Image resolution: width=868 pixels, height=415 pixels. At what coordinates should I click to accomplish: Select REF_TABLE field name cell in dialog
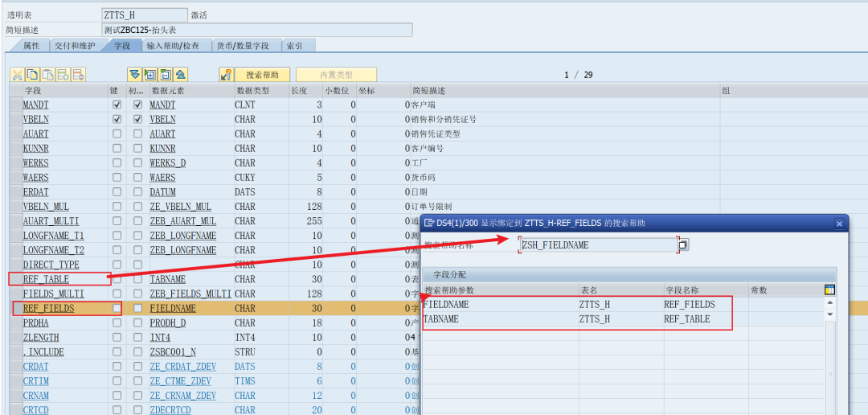pyautogui.click(x=706, y=318)
